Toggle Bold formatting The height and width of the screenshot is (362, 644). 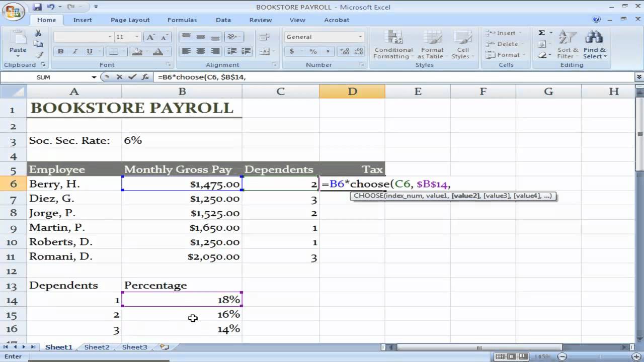[61, 51]
